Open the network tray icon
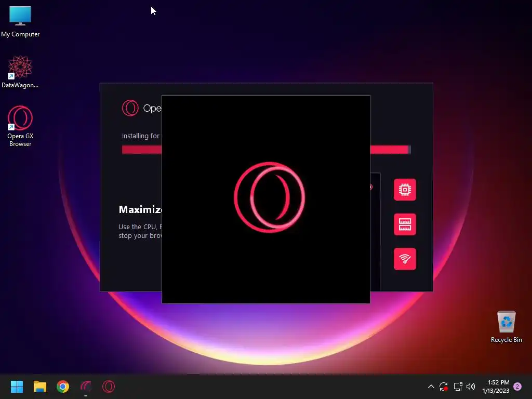Screen dimensions: 532x399 tap(458, 387)
